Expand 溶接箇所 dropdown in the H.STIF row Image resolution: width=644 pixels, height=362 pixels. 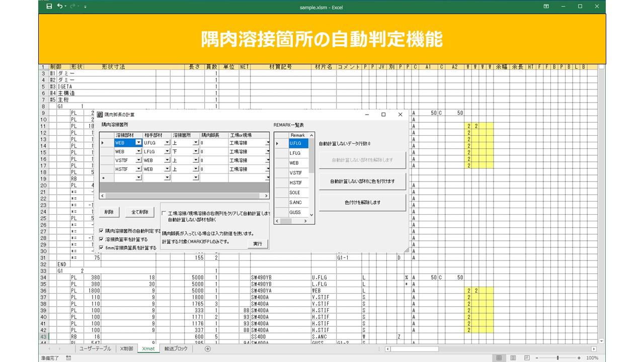pyautogui.click(x=196, y=169)
